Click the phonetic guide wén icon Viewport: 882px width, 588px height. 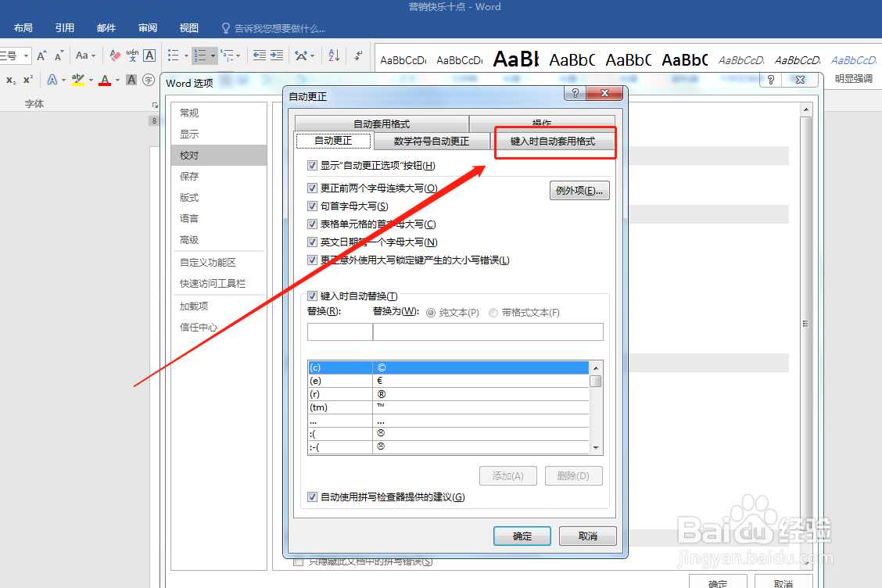point(132,56)
